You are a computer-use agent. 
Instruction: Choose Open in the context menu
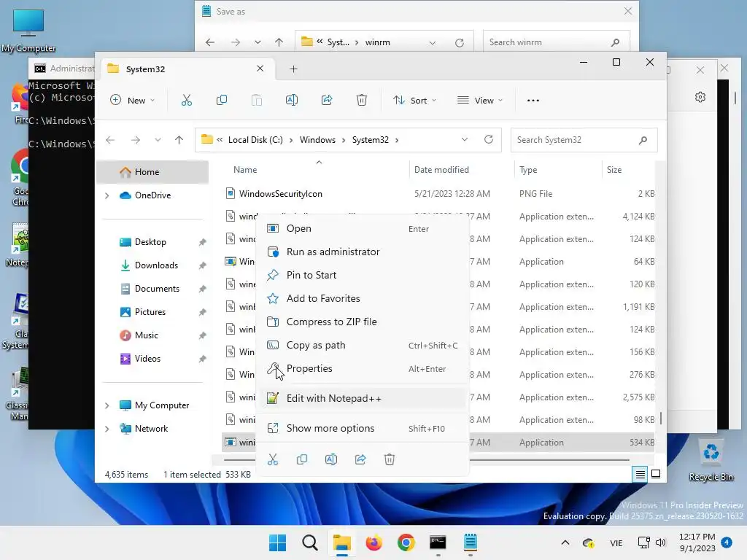click(363, 228)
